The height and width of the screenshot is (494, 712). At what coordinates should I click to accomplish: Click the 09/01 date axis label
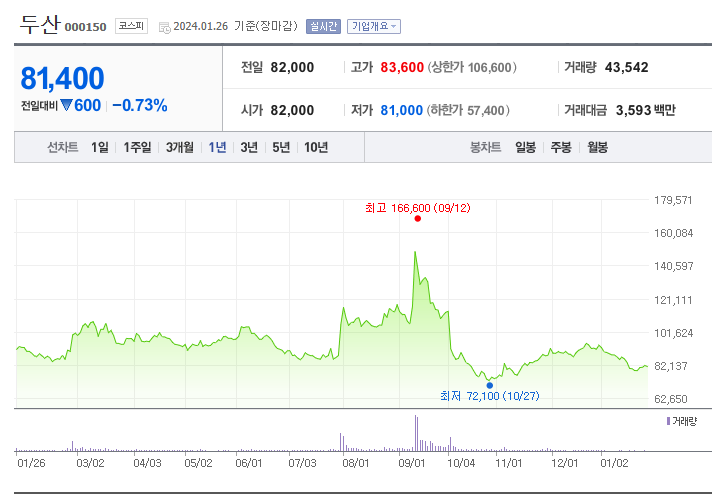tap(411, 463)
